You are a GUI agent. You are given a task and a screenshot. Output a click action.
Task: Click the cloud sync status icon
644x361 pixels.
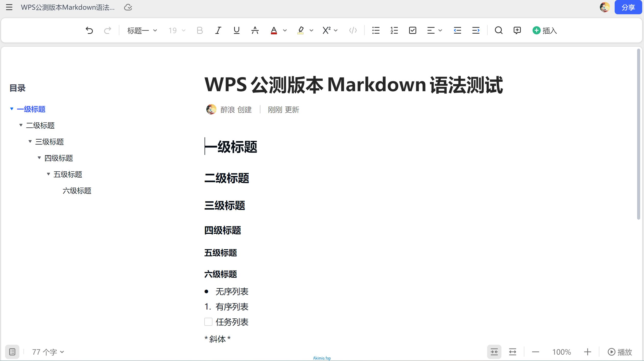pyautogui.click(x=128, y=7)
